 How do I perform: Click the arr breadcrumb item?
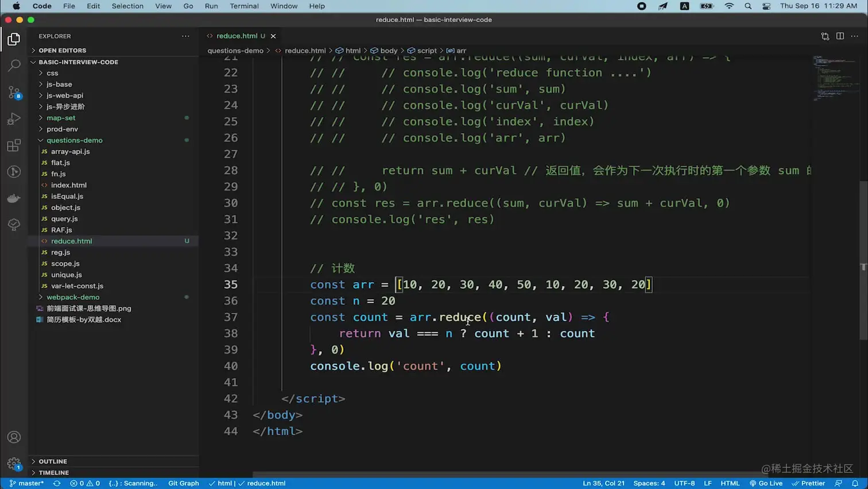pos(456,51)
